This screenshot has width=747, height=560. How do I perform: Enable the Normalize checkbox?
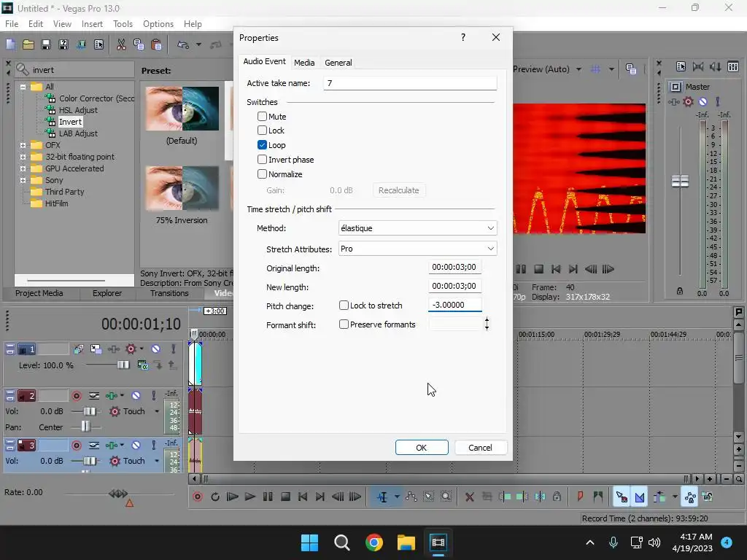click(262, 174)
